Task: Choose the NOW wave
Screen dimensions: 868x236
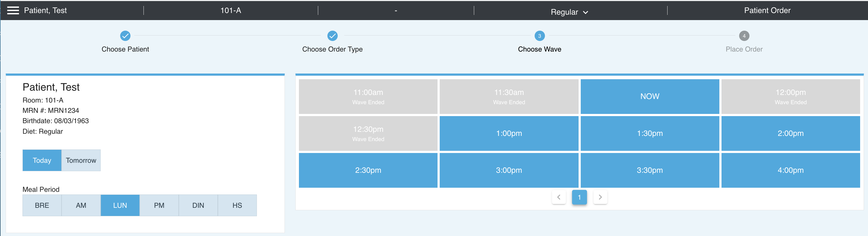Action: point(650,96)
